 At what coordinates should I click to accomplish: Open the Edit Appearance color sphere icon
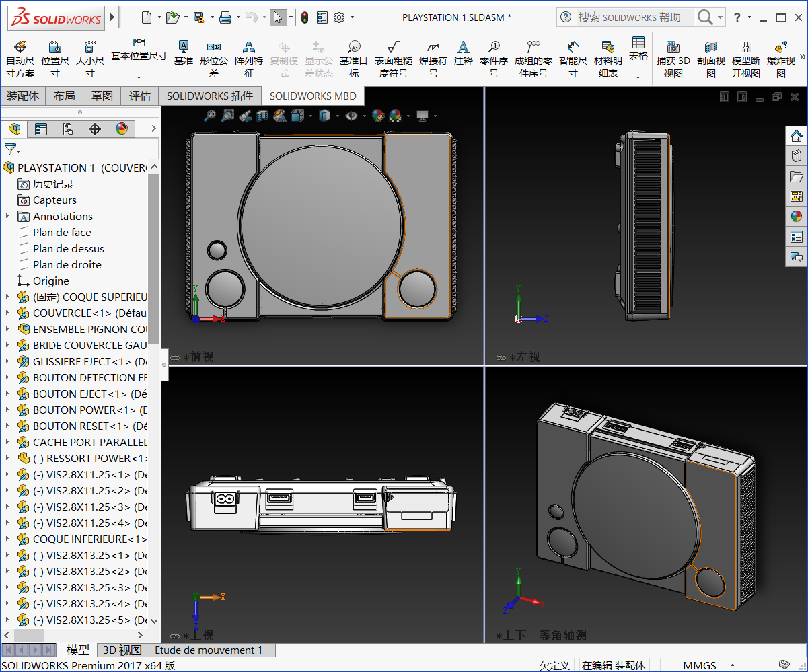coord(378,116)
